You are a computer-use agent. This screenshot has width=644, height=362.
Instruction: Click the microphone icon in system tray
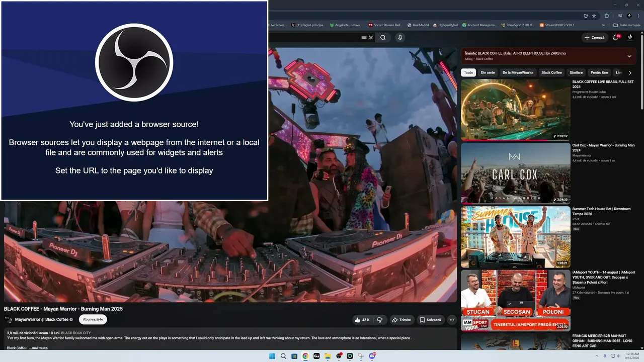click(604, 356)
